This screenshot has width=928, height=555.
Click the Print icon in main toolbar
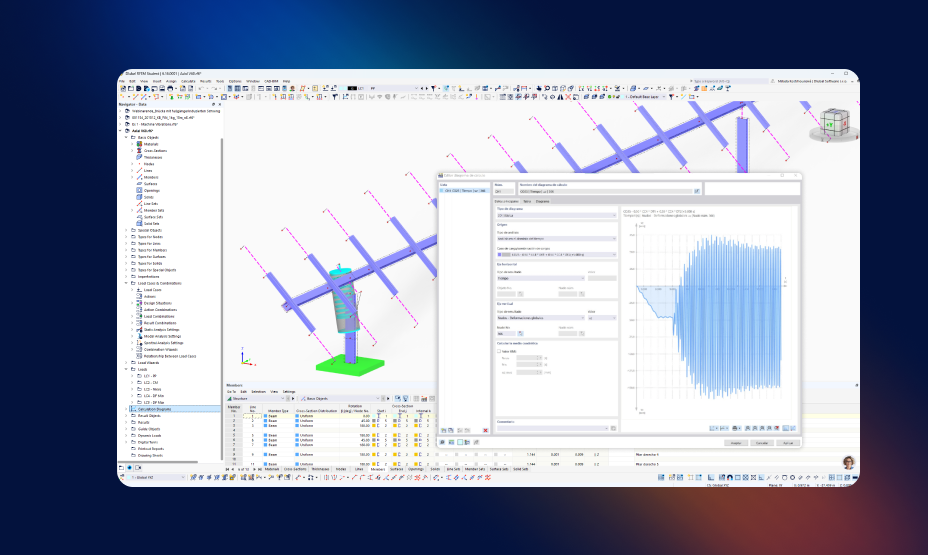(170, 89)
